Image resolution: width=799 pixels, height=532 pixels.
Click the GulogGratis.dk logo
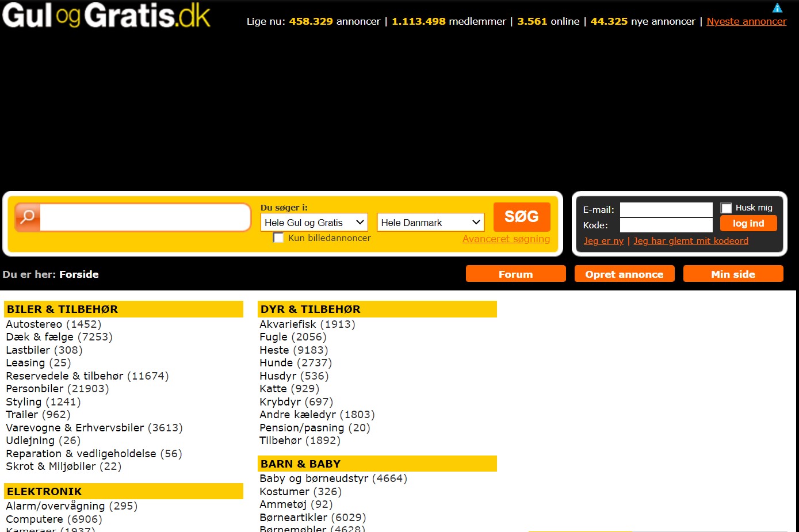pyautogui.click(x=106, y=16)
